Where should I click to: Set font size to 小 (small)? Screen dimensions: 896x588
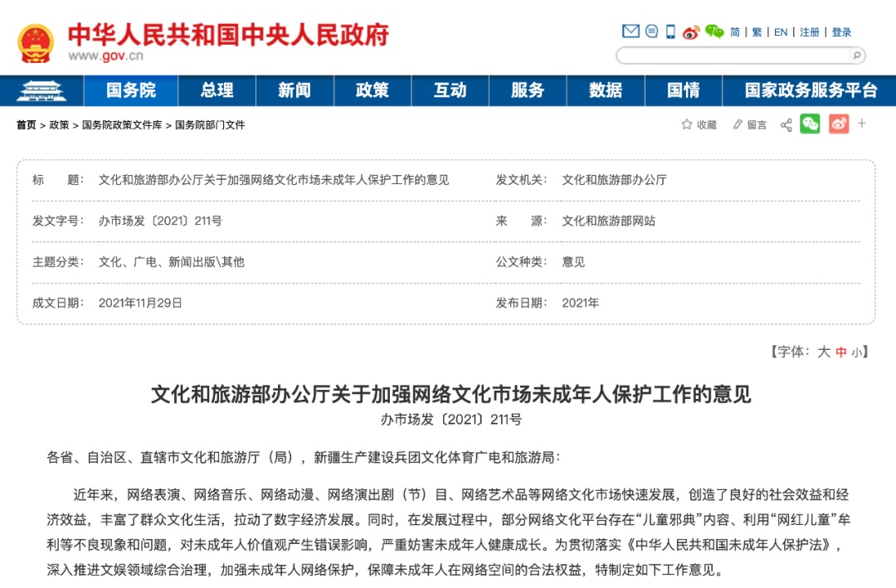tap(855, 352)
